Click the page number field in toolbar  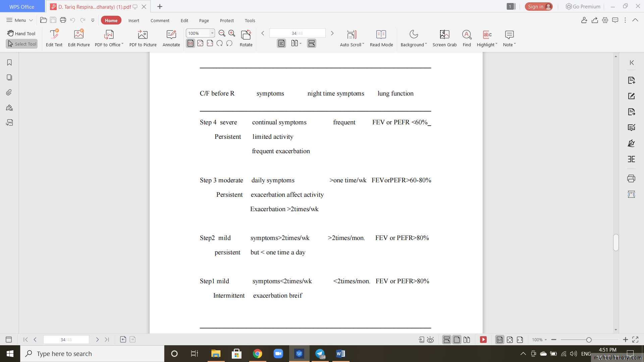click(x=297, y=33)
